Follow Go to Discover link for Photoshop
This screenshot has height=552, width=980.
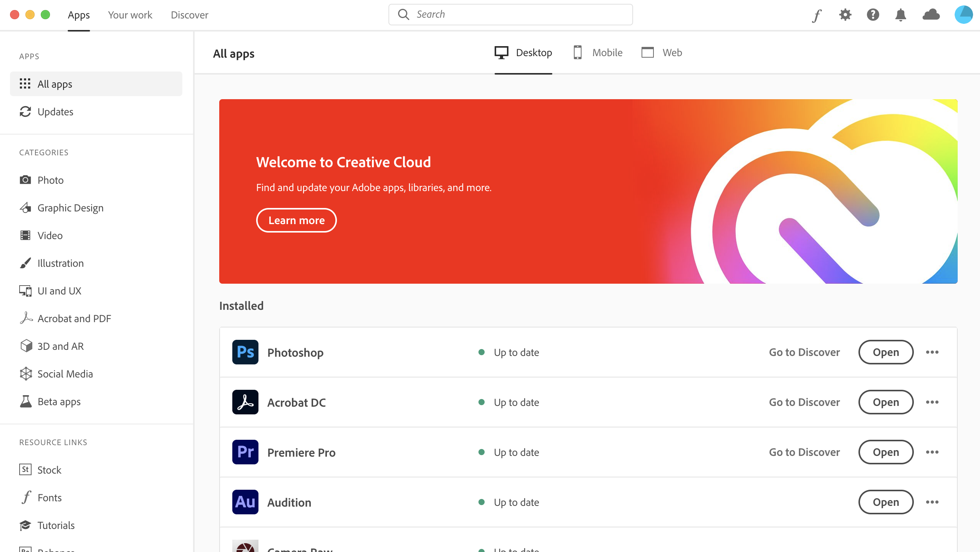click(804, 352)
